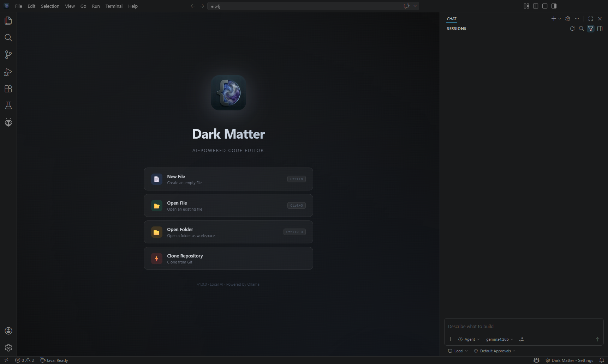Toggle bottom Panel visibility
The width and height of the screenshot is (608, 364).
coord(545,6)
